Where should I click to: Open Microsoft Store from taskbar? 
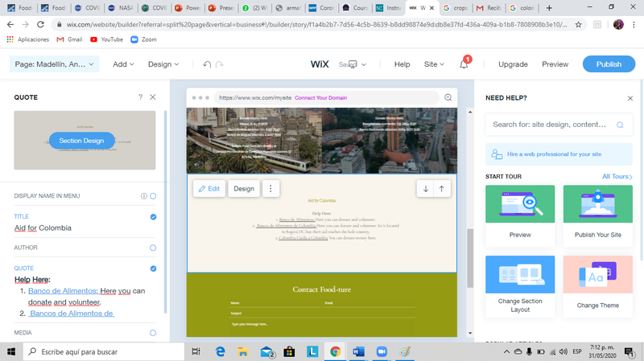pyautogui.click(x=289, y=351)
